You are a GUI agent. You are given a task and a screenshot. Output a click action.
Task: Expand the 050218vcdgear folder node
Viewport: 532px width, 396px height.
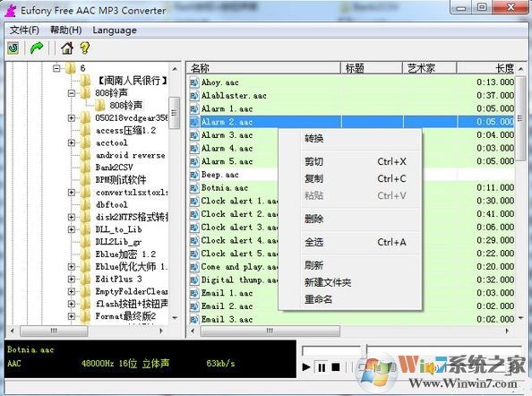[x=72, y=117]
